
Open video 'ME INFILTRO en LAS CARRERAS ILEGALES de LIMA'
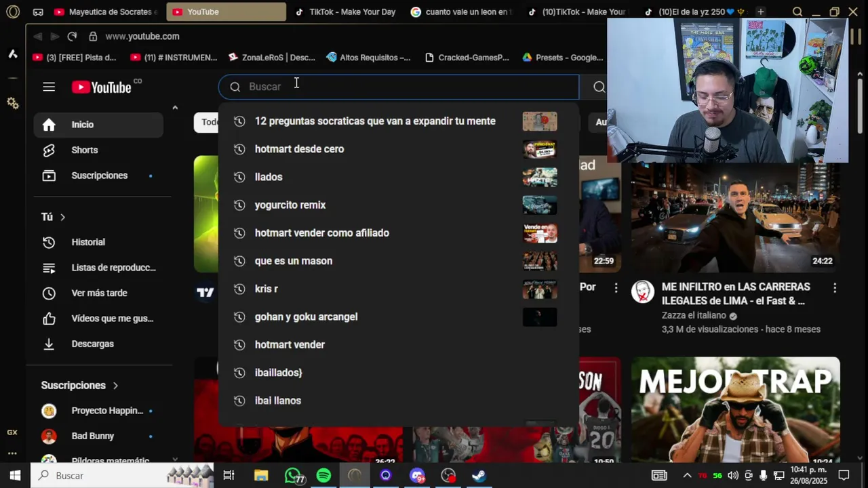pos(736,293)
